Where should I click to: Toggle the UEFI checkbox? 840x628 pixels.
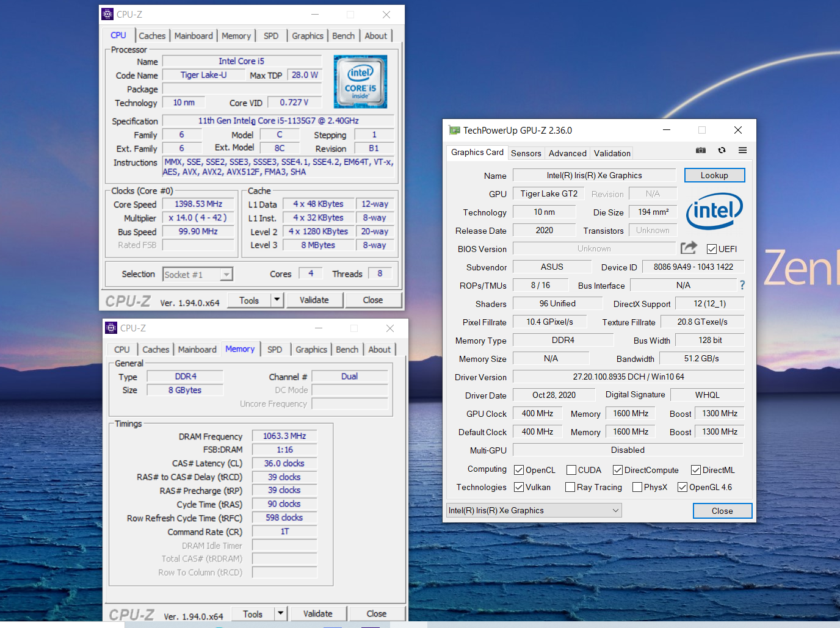click(x=712, y=249)
